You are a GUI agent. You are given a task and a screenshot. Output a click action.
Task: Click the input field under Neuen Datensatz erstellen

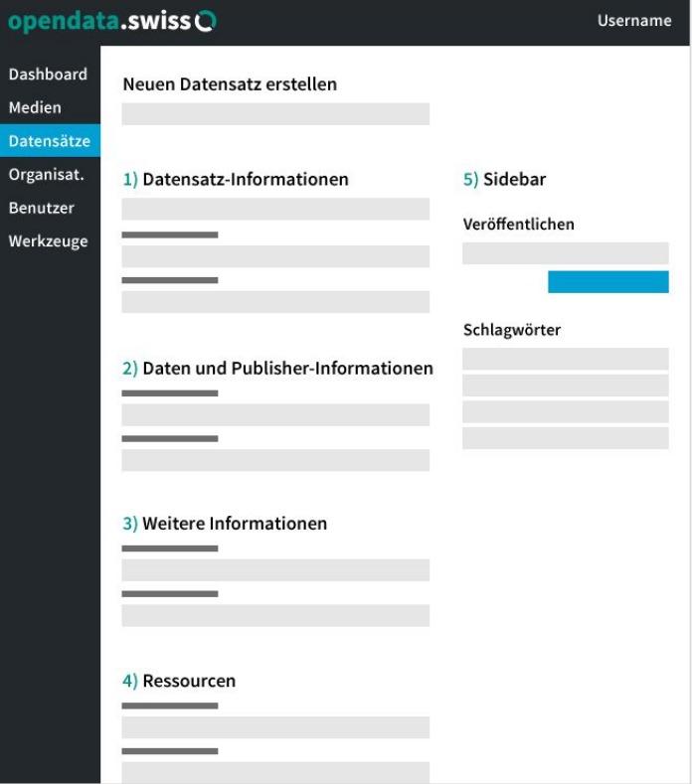(275, 114)
